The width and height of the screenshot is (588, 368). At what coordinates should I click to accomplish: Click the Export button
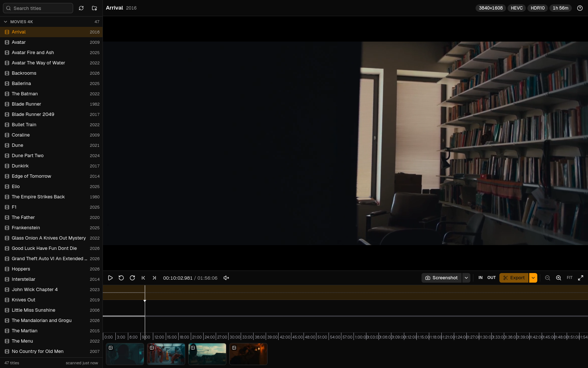tap(514, 278)
